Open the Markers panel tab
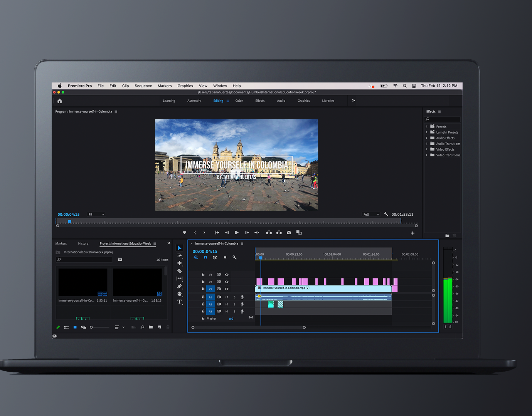 pyautogui.click(x=61, y=243)
